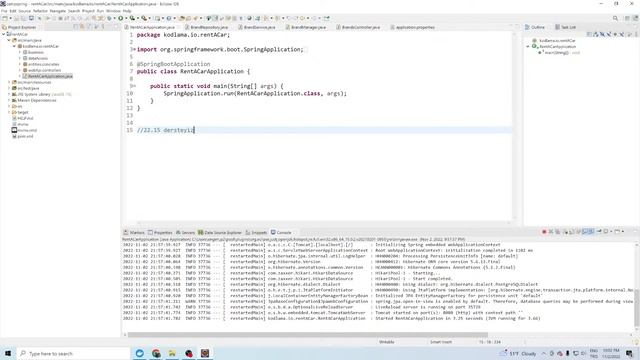Open the Task List tab
640x360 pixels.
(565, 27)
